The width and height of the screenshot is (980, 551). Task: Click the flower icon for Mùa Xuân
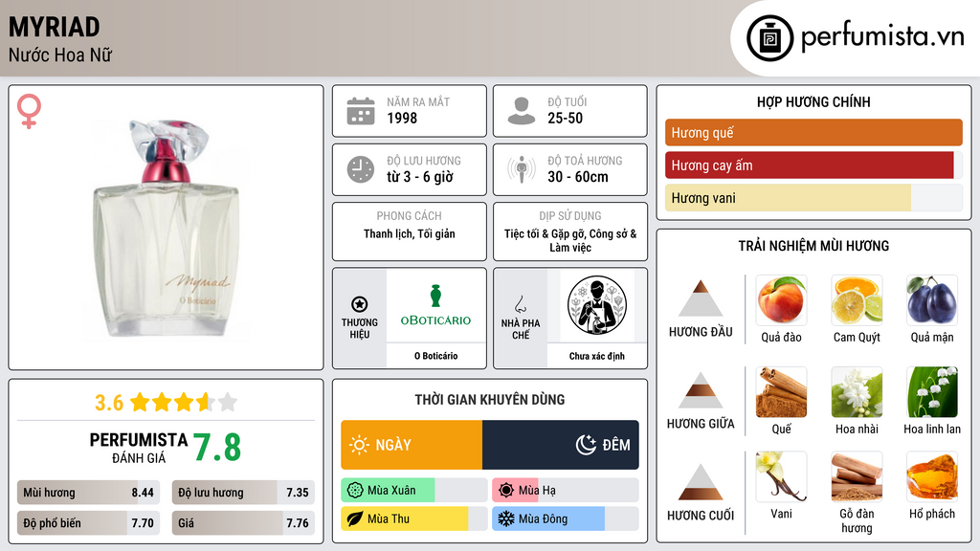[355, 491]
